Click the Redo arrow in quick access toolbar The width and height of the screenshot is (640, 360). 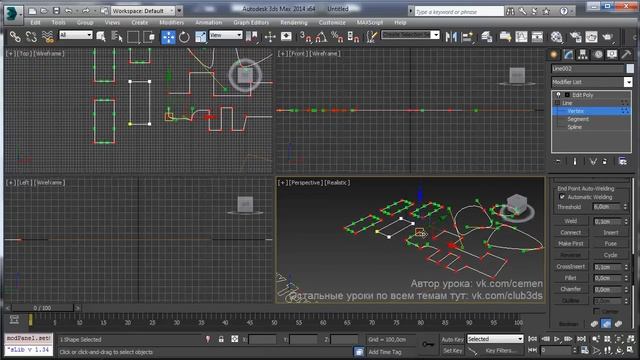pos(86,11)
